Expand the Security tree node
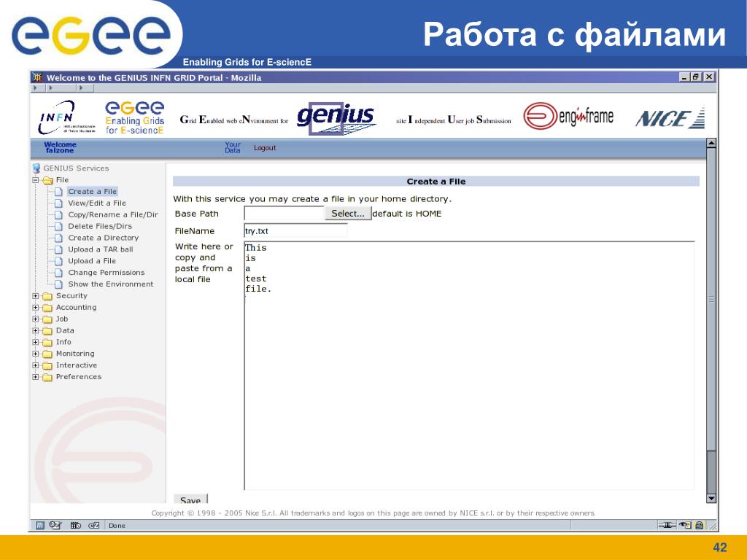Viewport: 747px width, 560px height. [x=35, y=296]
